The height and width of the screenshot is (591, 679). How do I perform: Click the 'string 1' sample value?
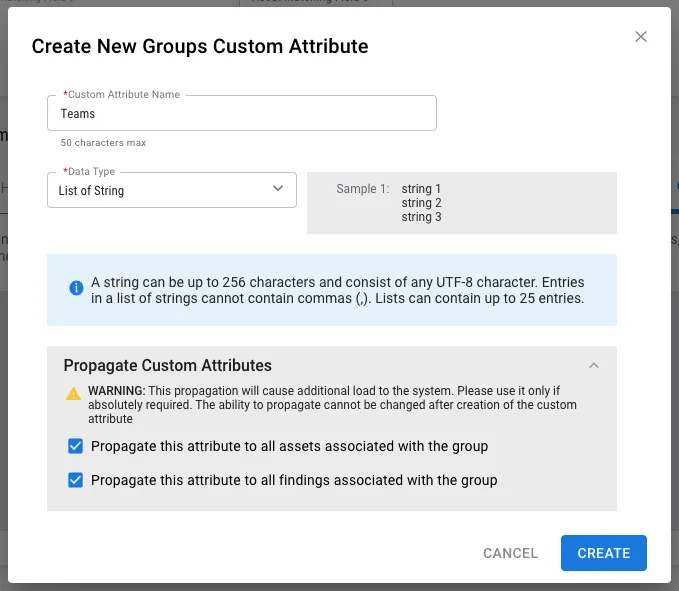pos(421,189)
